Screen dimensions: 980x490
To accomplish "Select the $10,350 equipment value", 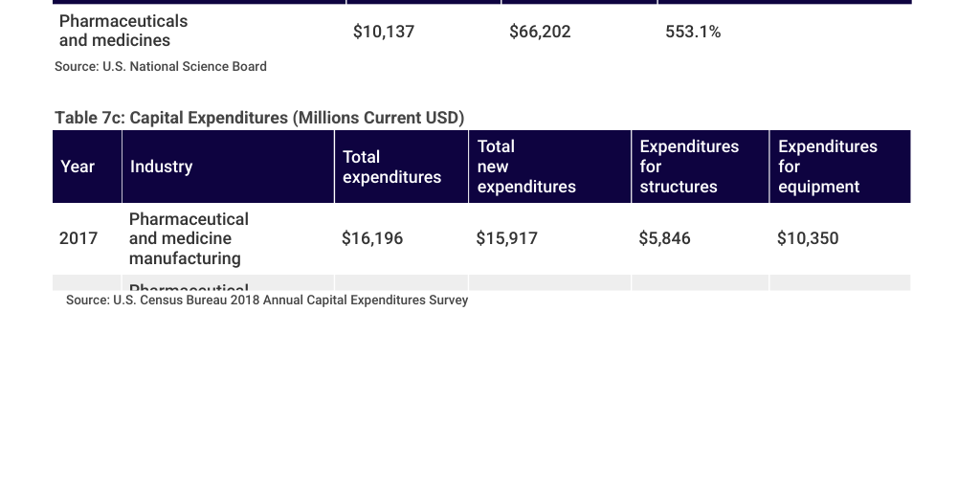I will pyautogui.click(x=808, y=238).
